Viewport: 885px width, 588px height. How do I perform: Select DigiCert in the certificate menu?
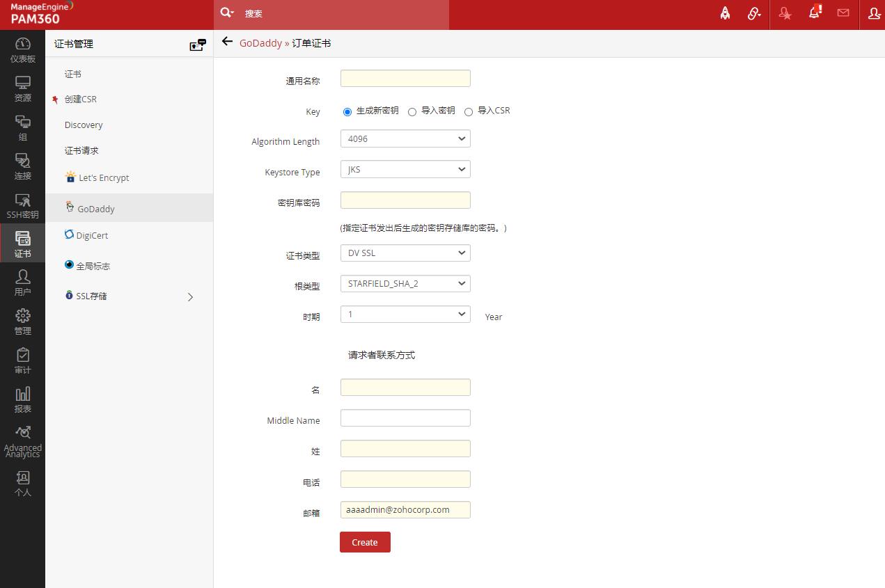coord(92,235)
